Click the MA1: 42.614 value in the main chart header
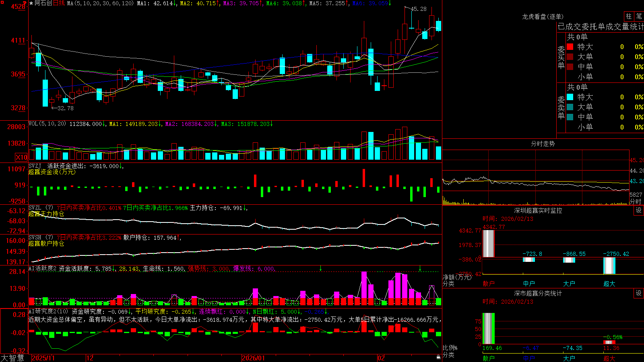 [x=155, y=3]
